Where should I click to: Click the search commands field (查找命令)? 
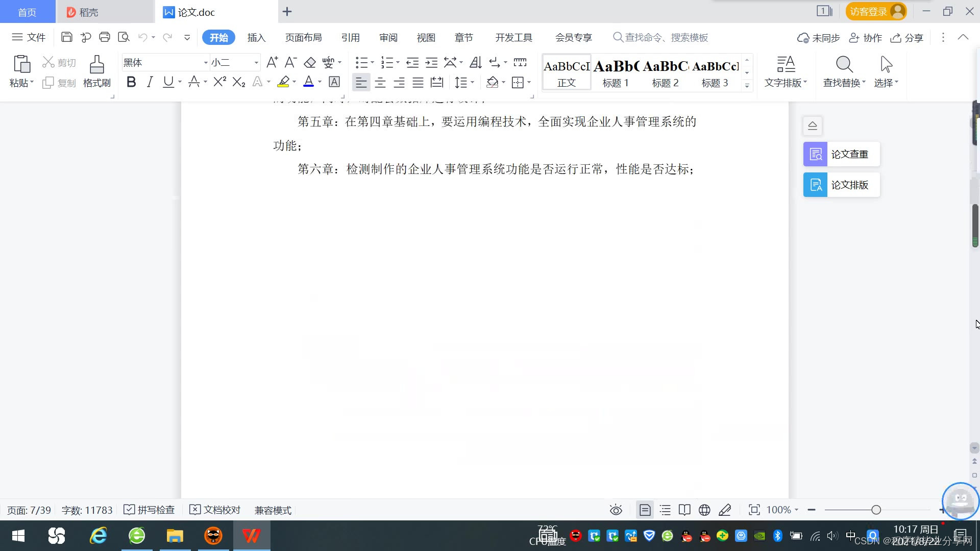coord(666,37)
